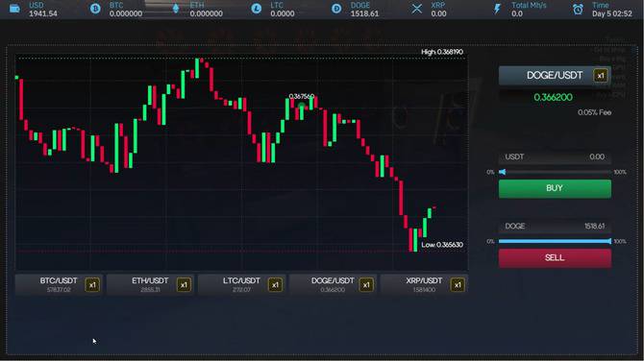This screenshot has height=361, width=644.
Task: Toggle x1 leverage on BTC/USDT tab
Action: point(92,285)
